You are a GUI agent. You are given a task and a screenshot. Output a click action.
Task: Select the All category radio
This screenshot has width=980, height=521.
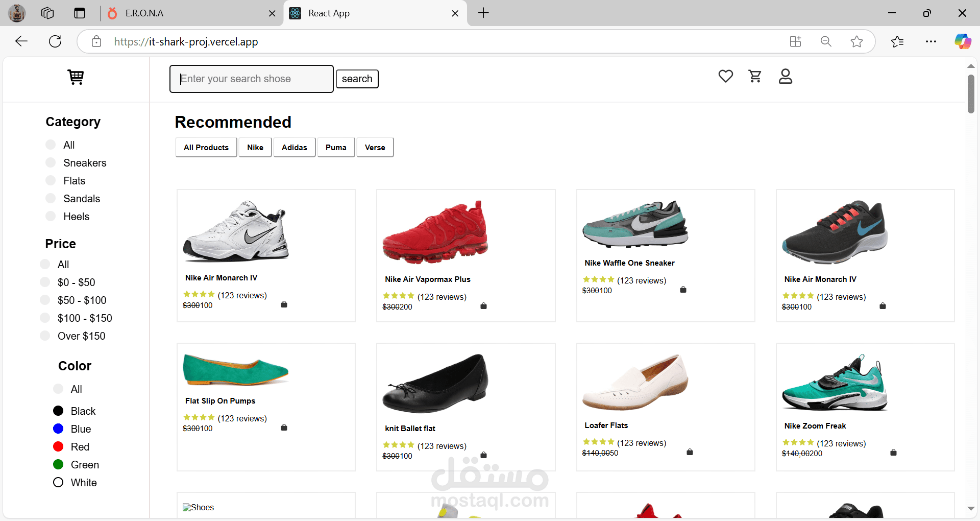[x=51, y=145]
